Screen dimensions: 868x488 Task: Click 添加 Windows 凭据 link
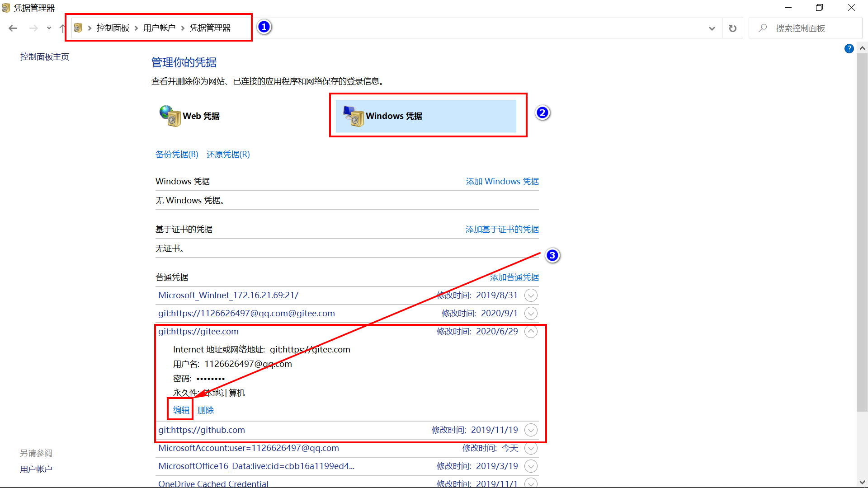point(502,182)
